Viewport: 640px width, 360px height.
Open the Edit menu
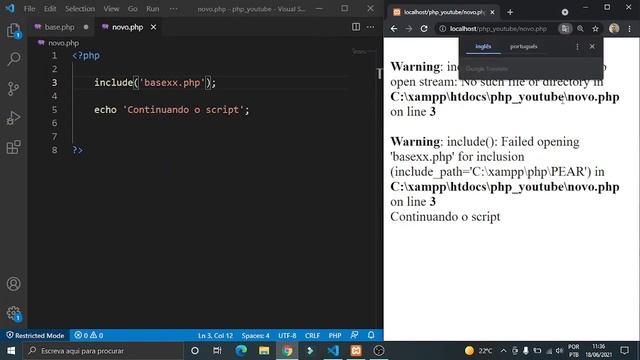pos(50,9)
